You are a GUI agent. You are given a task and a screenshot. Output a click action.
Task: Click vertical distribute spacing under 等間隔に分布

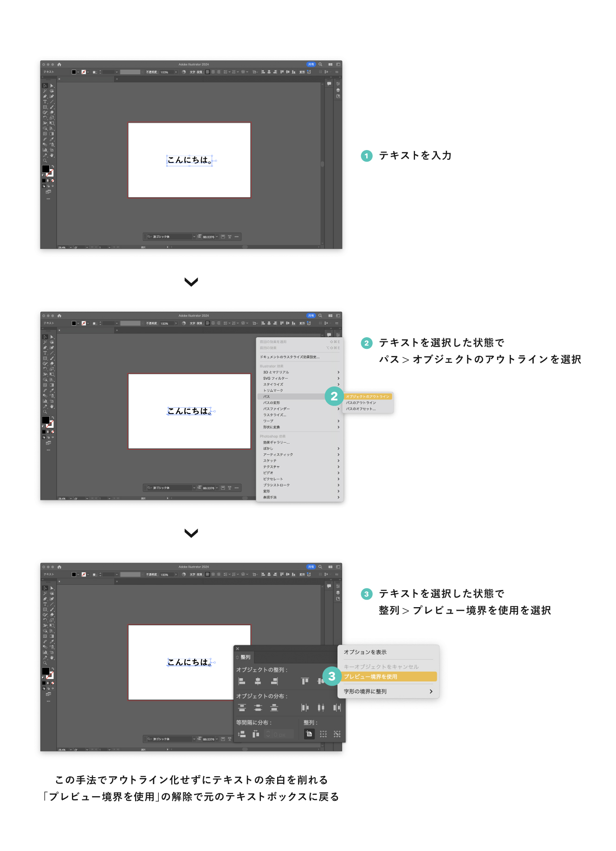tap(242, 734)
